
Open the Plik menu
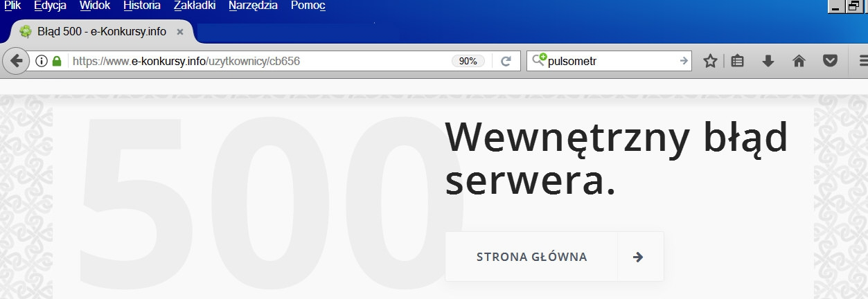(x=12, y=6)
